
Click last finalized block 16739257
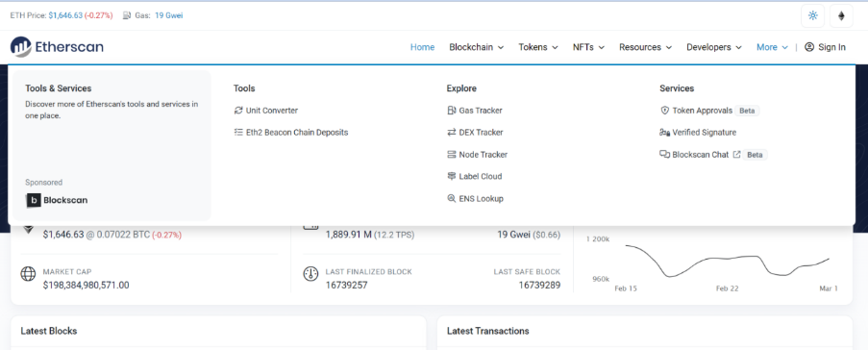[347, 286]
